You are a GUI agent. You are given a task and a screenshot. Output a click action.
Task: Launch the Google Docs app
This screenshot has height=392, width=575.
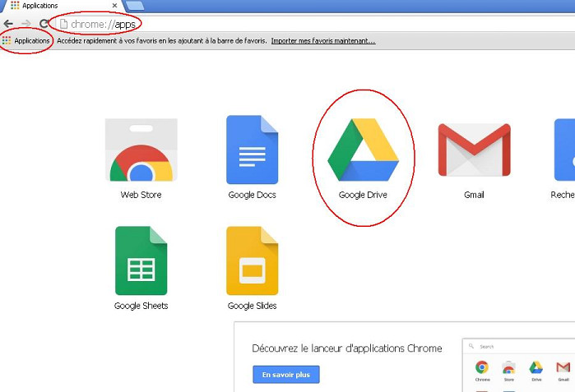[x=252, y=150]
